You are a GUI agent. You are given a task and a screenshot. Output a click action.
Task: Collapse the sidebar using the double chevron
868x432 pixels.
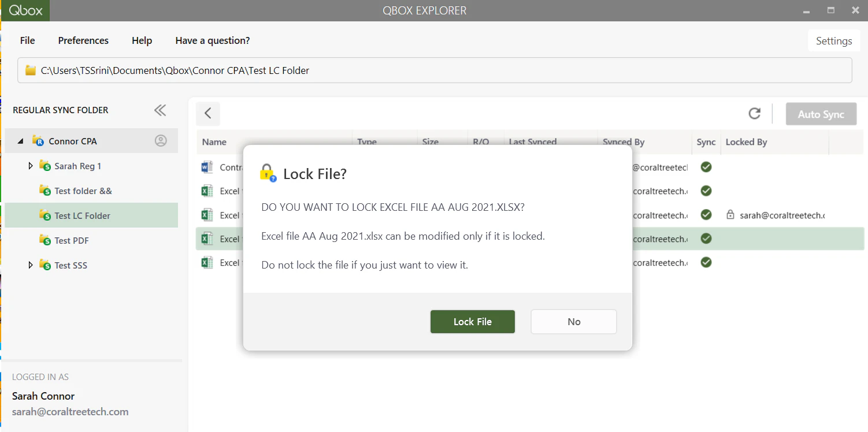coord(159,110)
